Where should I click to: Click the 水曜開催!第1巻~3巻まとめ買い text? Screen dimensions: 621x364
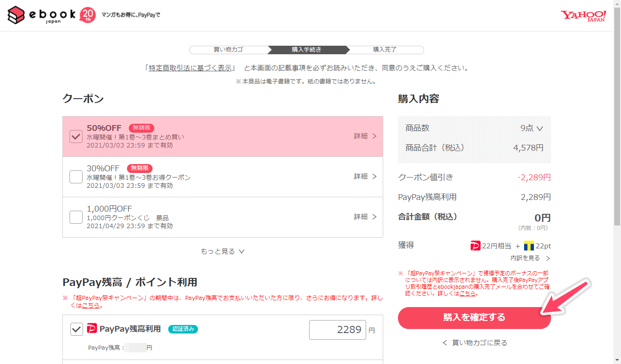pyautogui.click(x=136, y=137)
